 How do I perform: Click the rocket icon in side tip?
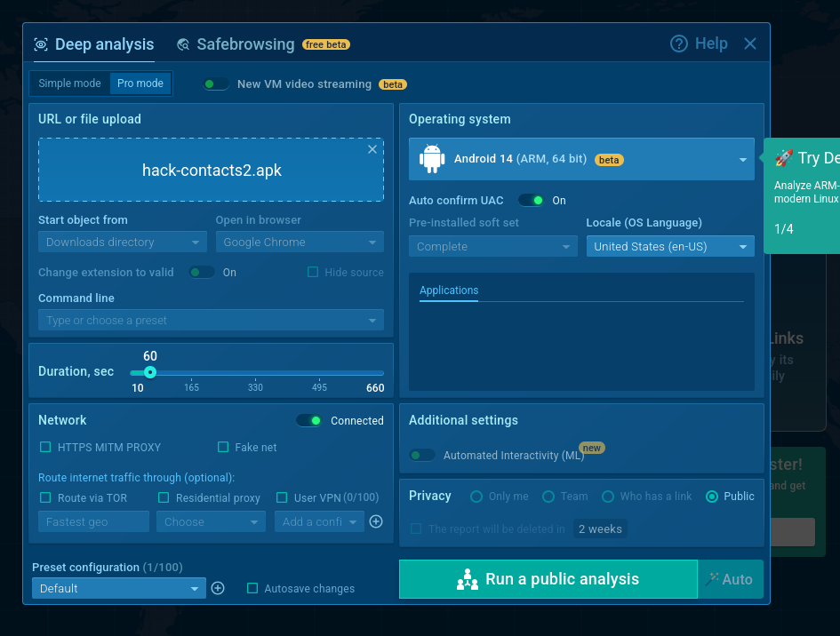[784, 158]
